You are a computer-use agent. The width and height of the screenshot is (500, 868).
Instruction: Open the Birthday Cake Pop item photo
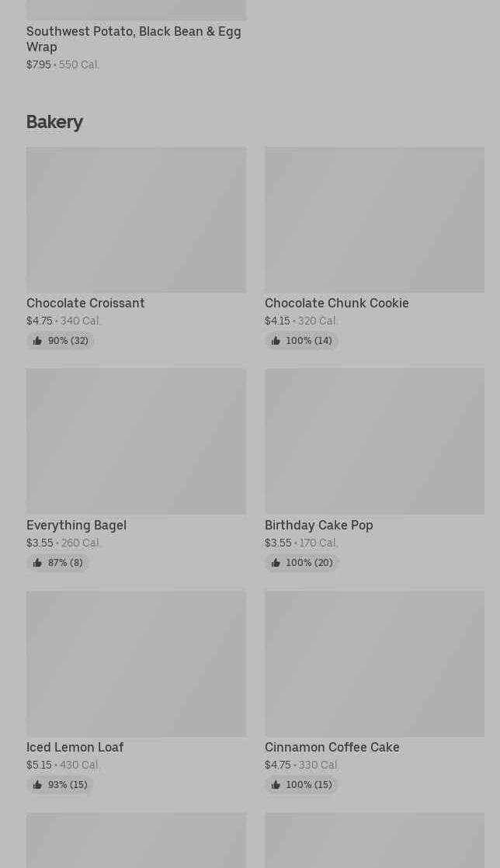point(374,441)
